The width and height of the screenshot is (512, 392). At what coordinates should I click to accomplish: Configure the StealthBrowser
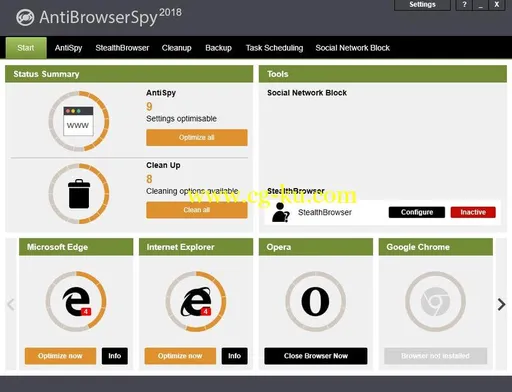tap(417, 212)
